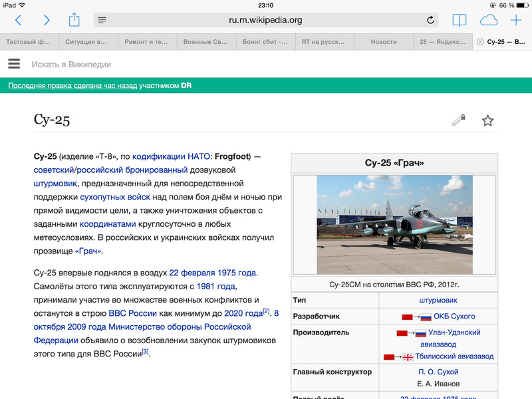The image size is (532, 399).
Task: Open the user DR link in the green bar
Action: (186, 86)
